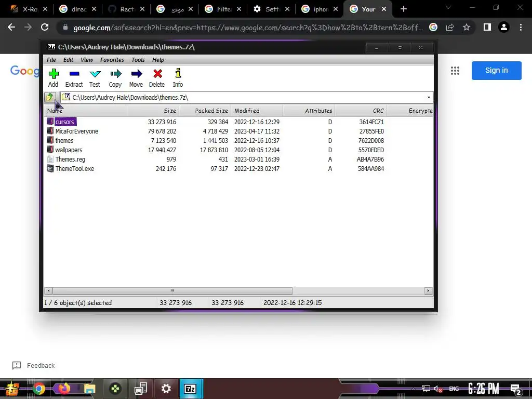
Task: Click the scroll left arrow
Action: (x=48, y=291)
